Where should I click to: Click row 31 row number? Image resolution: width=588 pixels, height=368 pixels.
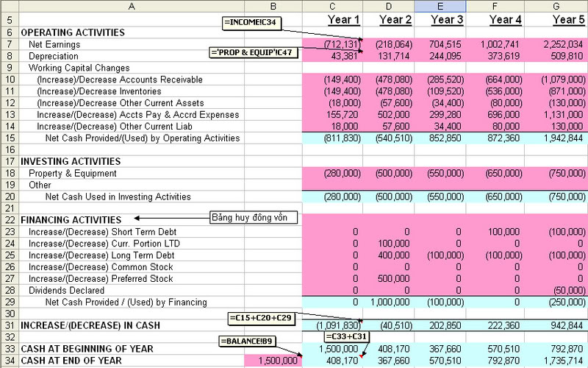[9, 325]
